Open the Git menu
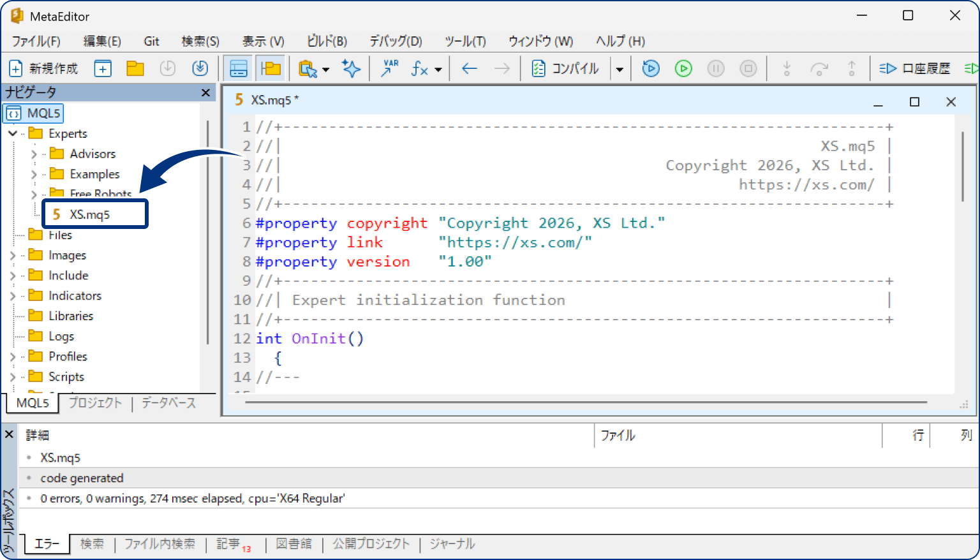 click(x=152, y=41)
